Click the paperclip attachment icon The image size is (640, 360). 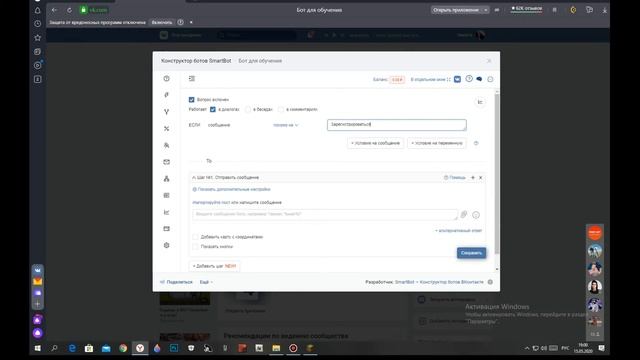pos(464,215)
